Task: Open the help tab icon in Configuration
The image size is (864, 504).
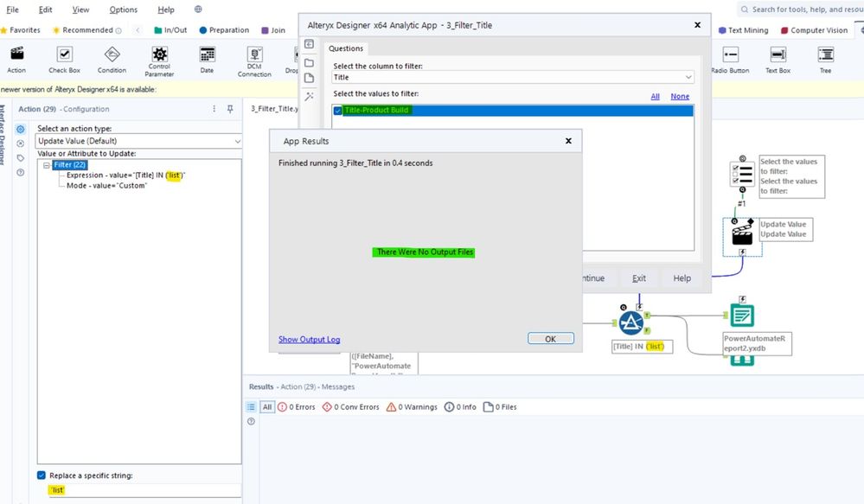Action: point(21,172)
